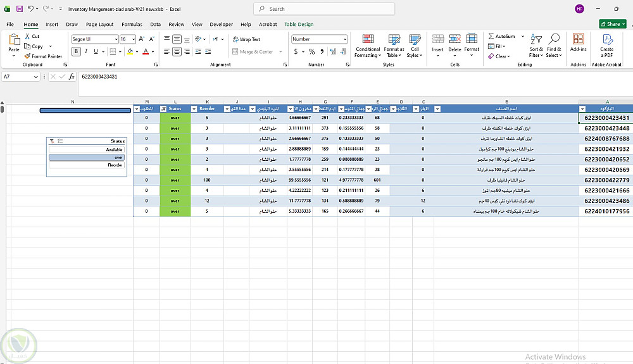Click the Borders icon
Screen dimensions: 633x364
(113, 51)
